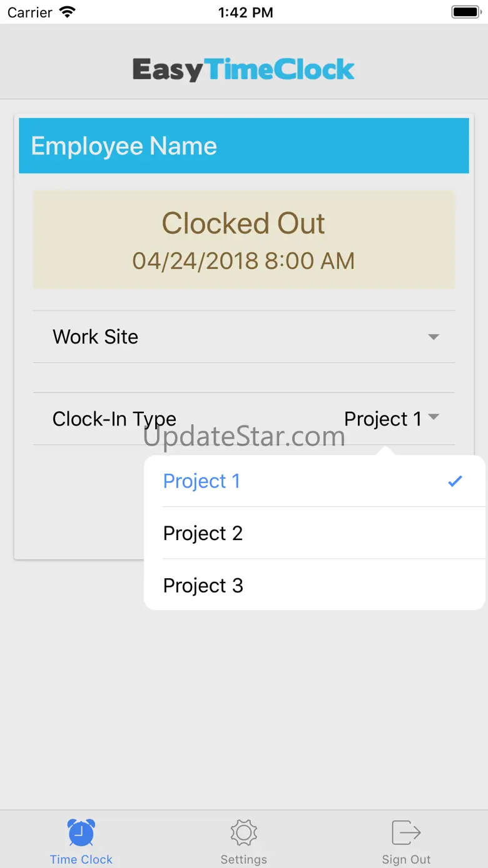Image resolution: width=488 pixels, height=868 pixels.
Task: Tap the Employee Name header bar
Action: click(243, 146)
